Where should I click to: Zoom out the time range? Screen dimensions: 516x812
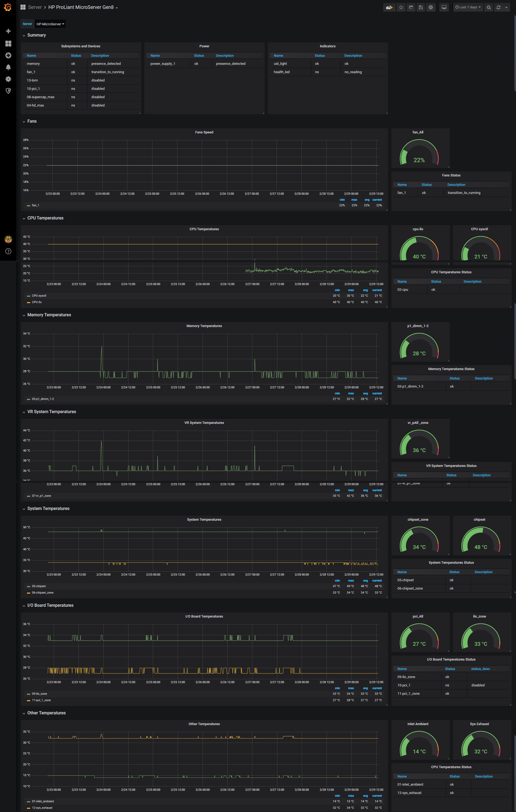coord(489,8)
